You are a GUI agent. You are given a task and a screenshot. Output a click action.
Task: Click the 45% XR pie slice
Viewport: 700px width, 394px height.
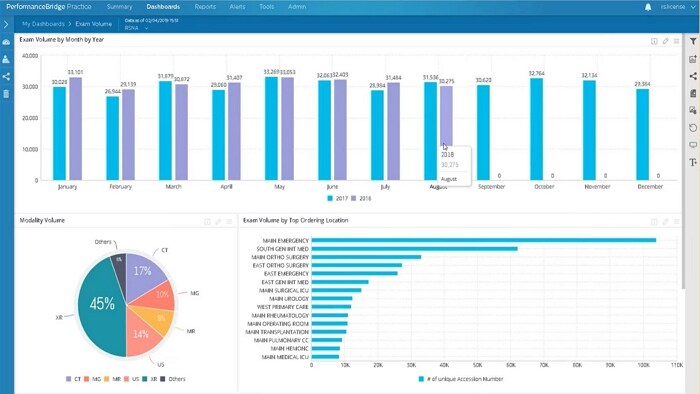tap(102, 304)
